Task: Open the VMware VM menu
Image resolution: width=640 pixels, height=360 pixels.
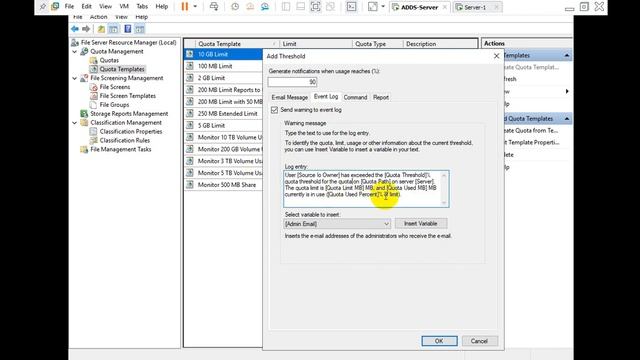Action: (x=124, y=7)
